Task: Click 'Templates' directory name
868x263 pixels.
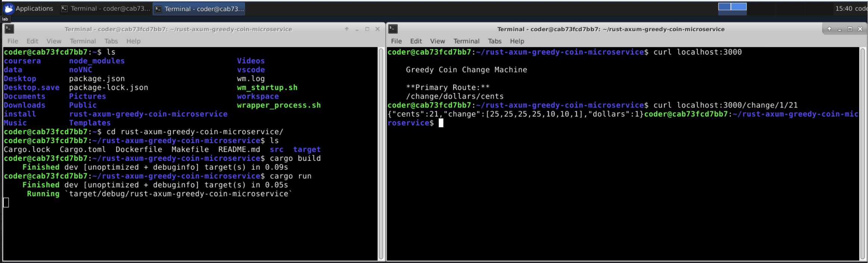Action: pyautogui.click(x=90, y=123)
